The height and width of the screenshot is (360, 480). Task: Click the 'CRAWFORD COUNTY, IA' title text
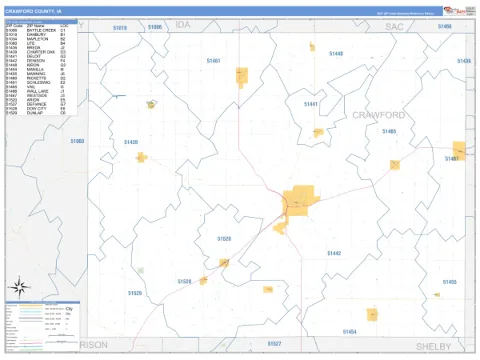pos(33,11)
